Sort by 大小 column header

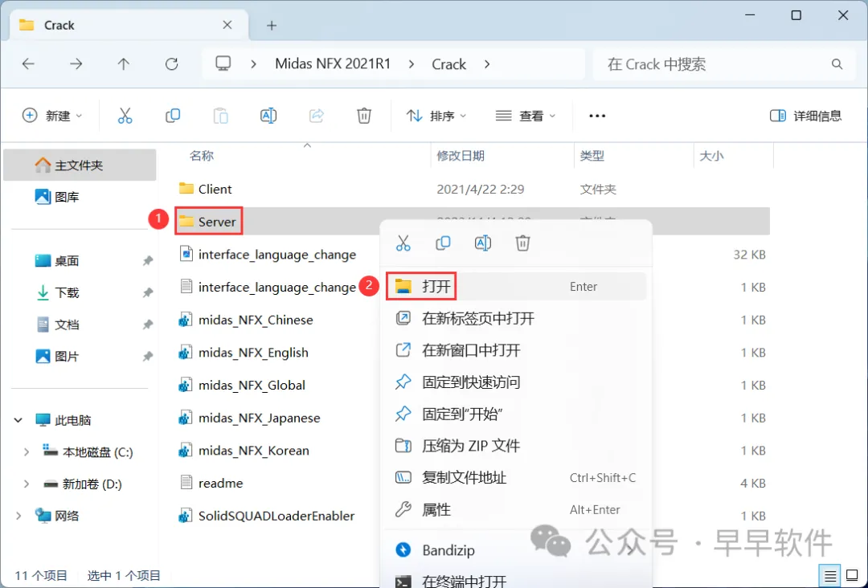pyautogui.click(x=711, y=156)
